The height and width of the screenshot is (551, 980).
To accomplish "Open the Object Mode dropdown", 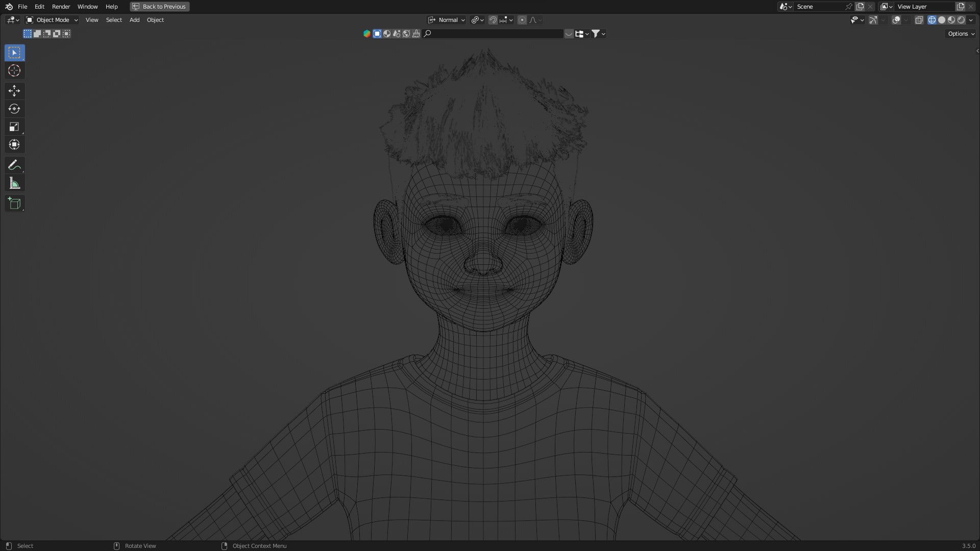I will [x=52, y=20].
